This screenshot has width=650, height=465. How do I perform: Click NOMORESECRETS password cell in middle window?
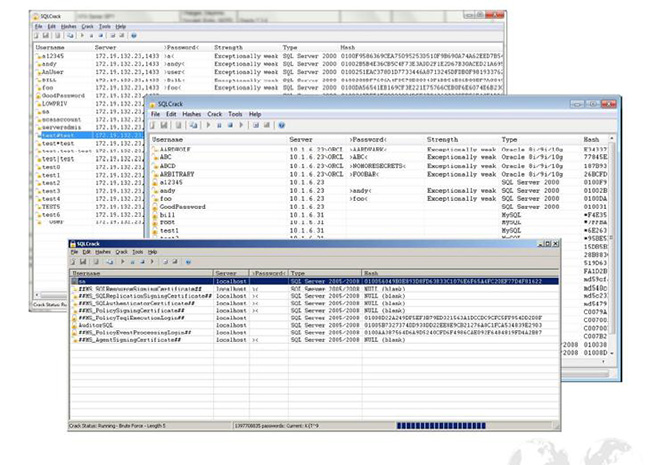(x=377, y=166)
